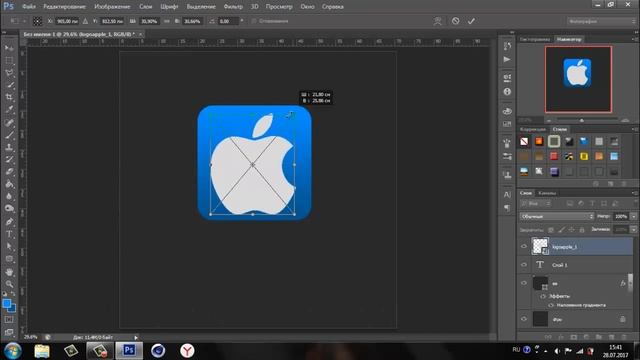Switch to the Коррекция tab

[x=533, y=129]
